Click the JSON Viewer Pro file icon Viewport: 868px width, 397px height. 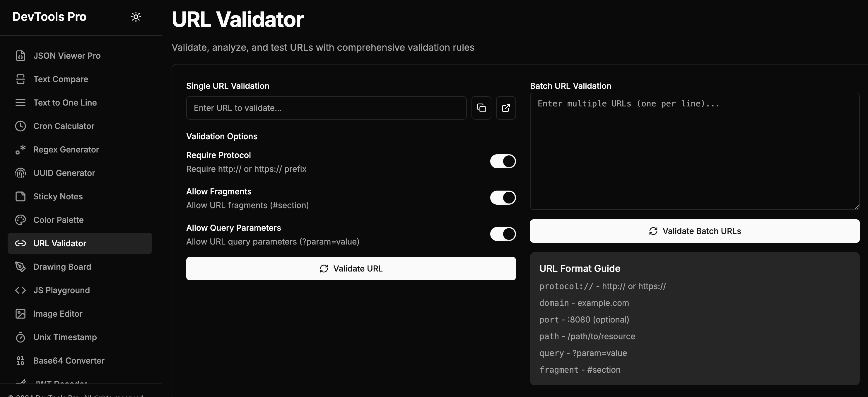pyautogui.click(x=20, y=56)
